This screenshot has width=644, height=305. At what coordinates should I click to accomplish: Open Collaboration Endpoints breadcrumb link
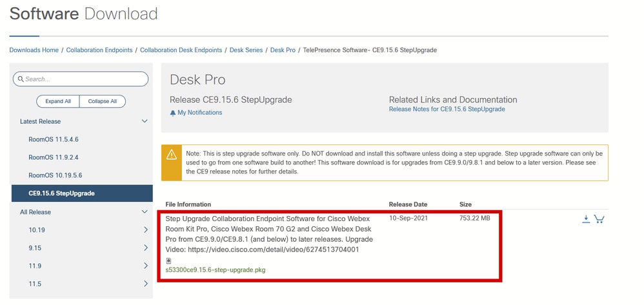tap(99, 50)
